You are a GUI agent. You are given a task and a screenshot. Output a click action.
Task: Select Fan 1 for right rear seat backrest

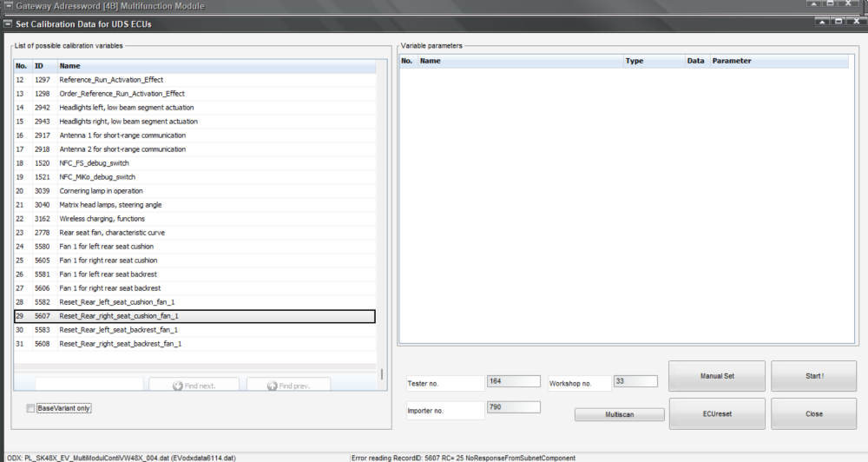194,288
